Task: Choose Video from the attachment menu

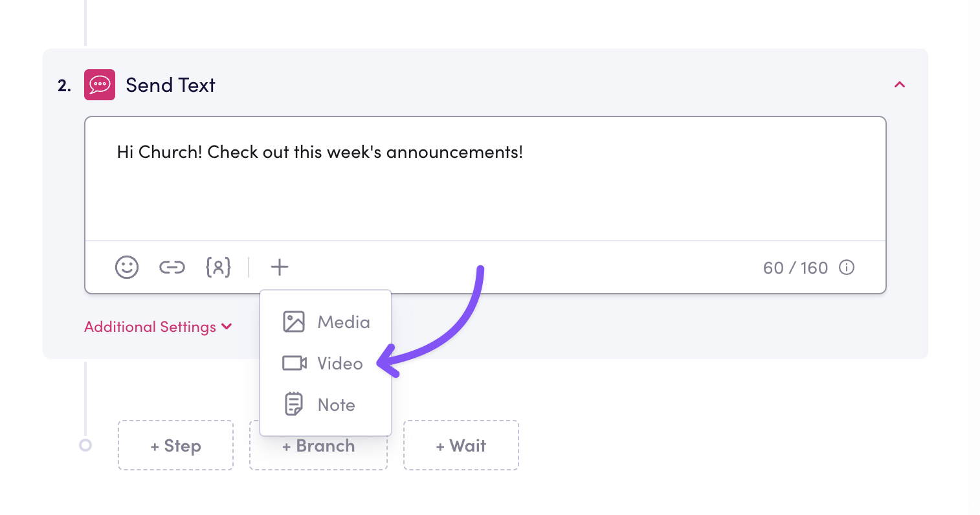Action: click(x=340, y=364)
